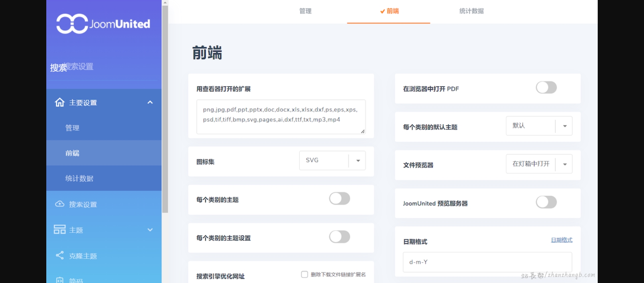Click the home icon beside 主要设置
This screenshot has width=644, height=283.
[60, 102]
